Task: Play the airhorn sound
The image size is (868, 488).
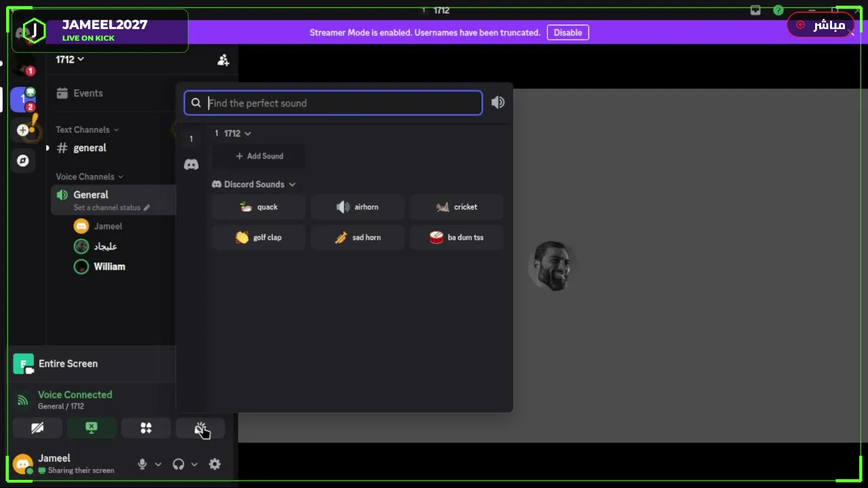Action: point(357,207)
